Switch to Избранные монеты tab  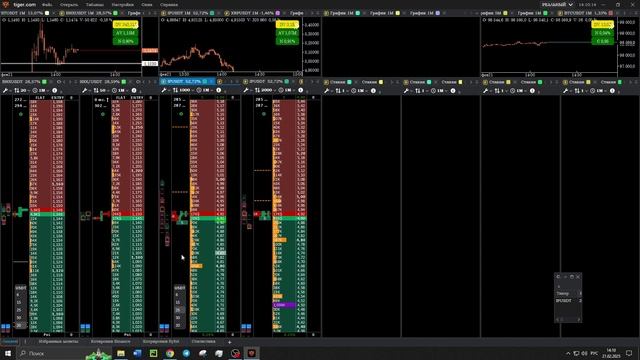click(58, 342)
